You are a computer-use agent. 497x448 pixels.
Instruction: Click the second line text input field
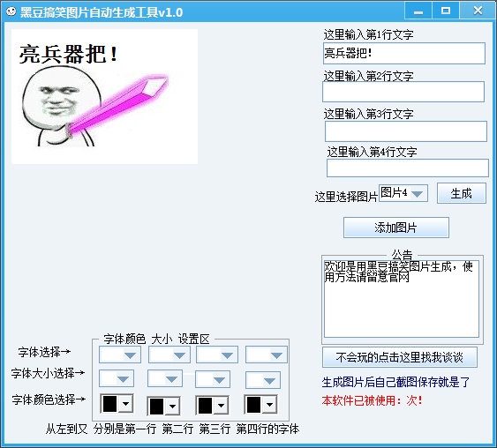(403, 92)
